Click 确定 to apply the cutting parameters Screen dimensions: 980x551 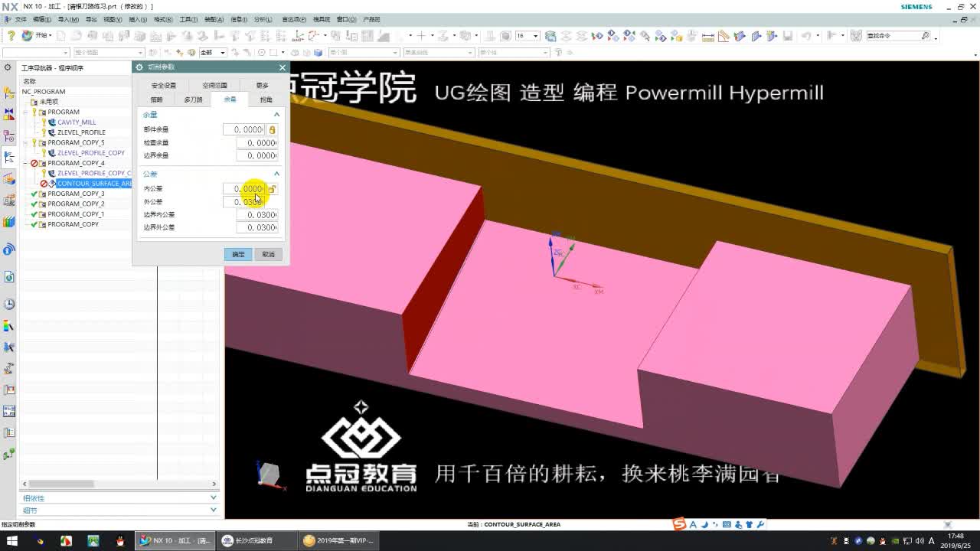pos(237,253)
